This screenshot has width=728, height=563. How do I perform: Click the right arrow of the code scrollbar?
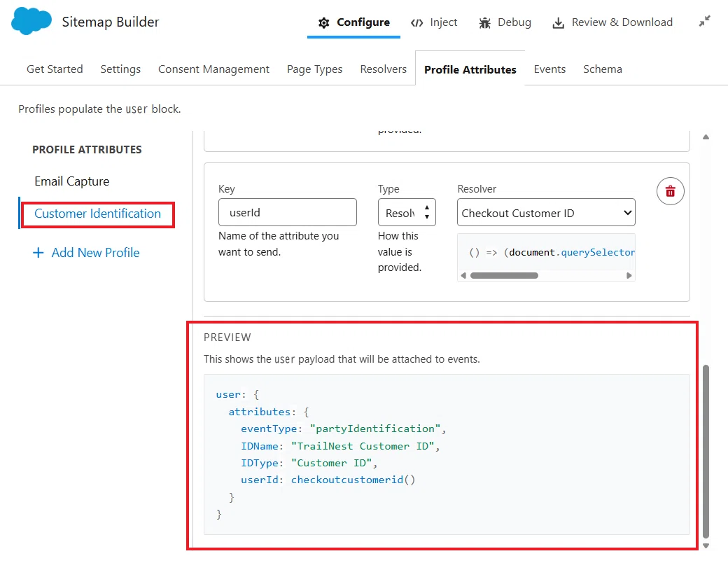point(629,275)
